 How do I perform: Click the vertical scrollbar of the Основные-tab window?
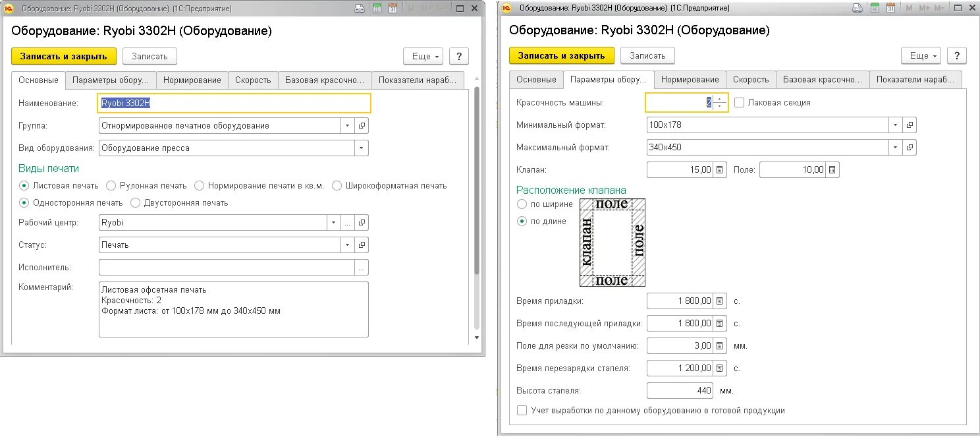coord(477,180)
